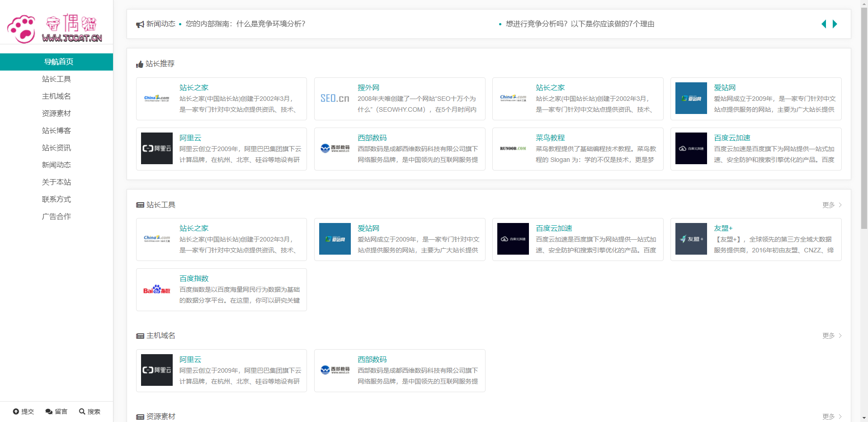The height and width of the screenshot is (422, 868).
Task: Expand 更多 for 资源素材 section
Action: click(x=832, y=417)
